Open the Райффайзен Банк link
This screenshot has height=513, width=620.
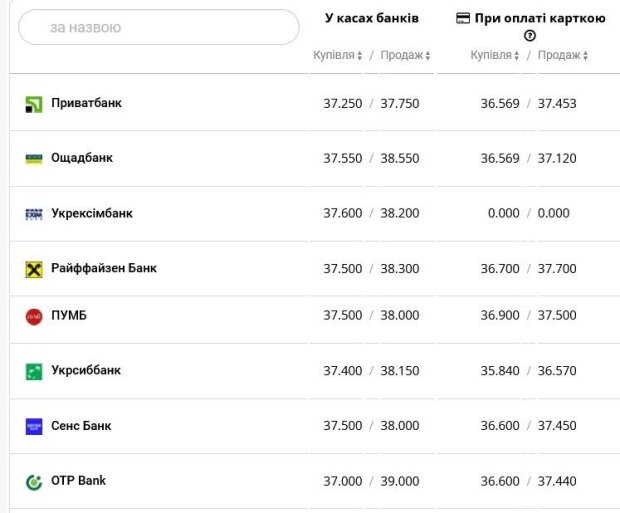tap(104, 268)
